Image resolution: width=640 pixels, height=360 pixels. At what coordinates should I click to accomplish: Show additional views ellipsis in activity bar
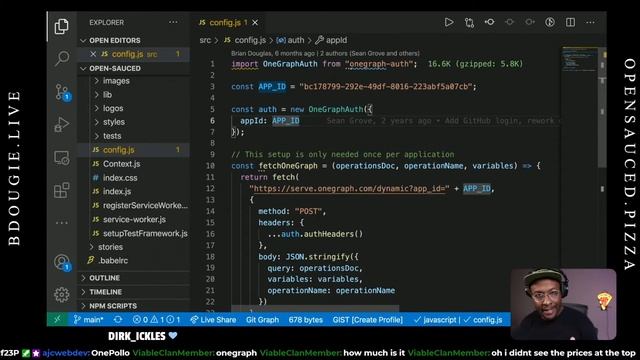pyautogui.click(x=62, y=223)
